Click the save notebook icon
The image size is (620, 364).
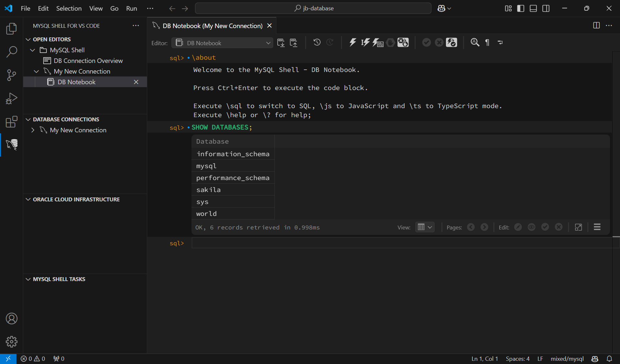[281, 43]
